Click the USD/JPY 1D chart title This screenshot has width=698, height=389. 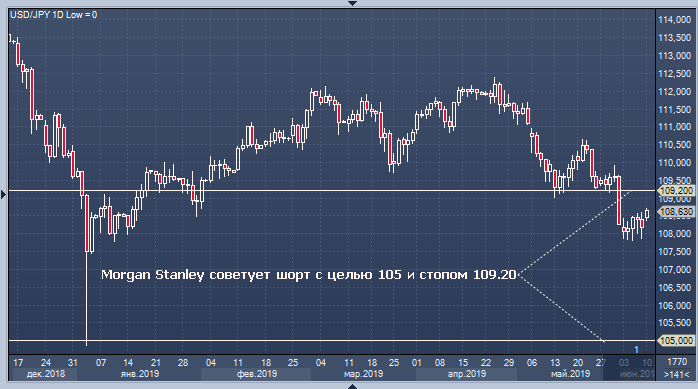(53, 15)
